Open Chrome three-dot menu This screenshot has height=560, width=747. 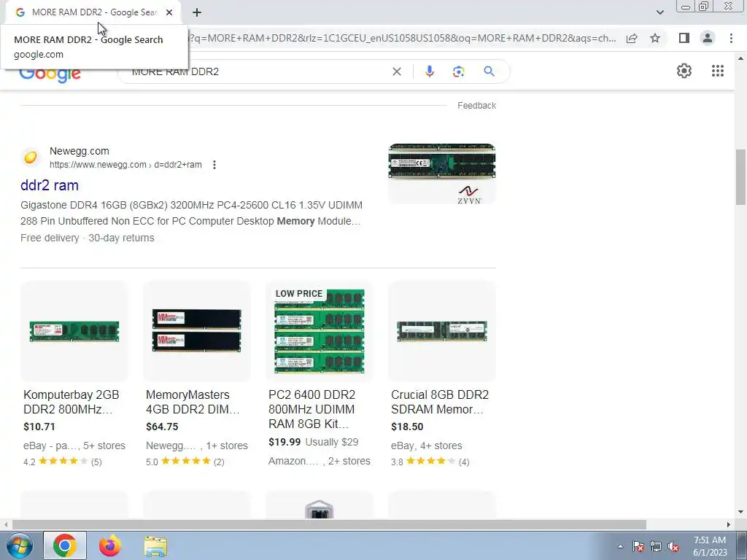[731, 38]
